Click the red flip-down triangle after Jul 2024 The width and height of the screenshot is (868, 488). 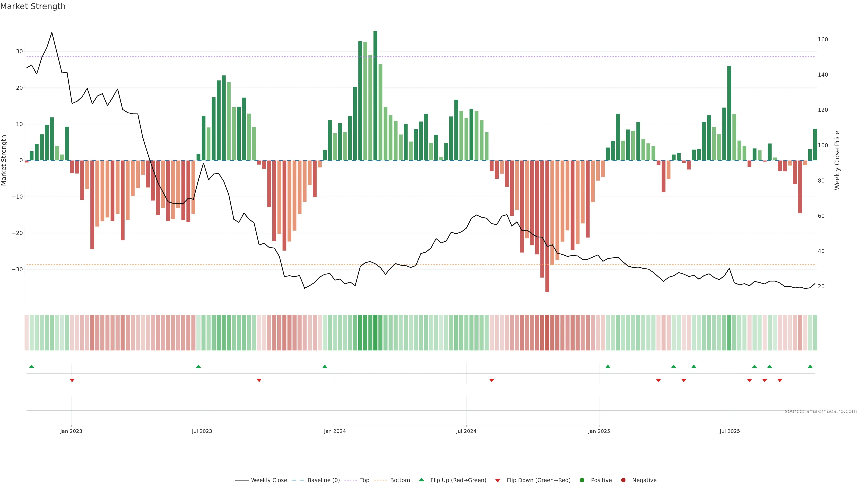[492, 380]
